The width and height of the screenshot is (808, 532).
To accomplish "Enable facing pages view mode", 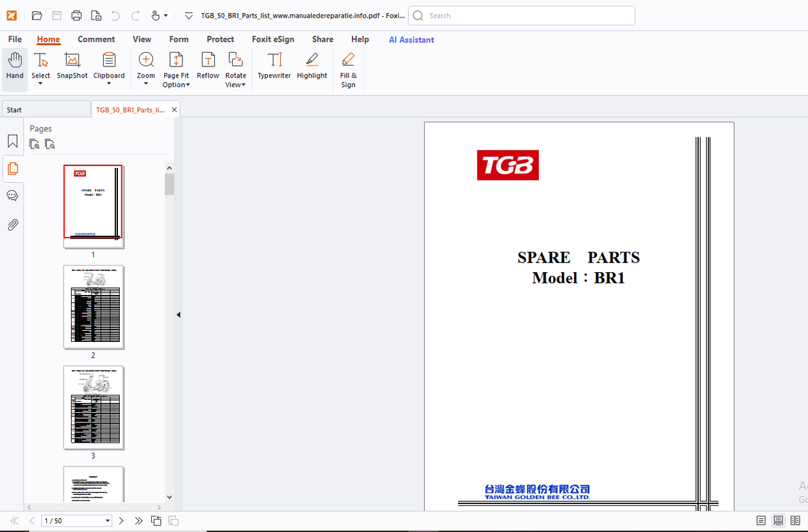I will (x=796, y=520).
